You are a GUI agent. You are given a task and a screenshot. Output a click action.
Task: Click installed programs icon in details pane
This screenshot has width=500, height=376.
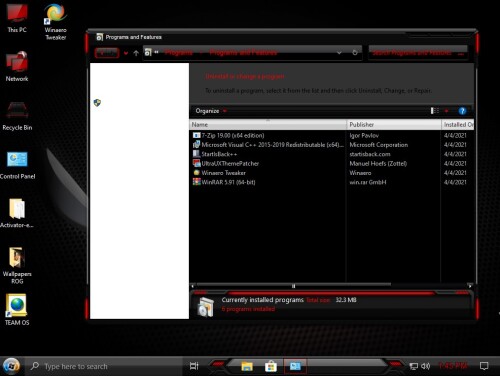(x=206, y=306)
